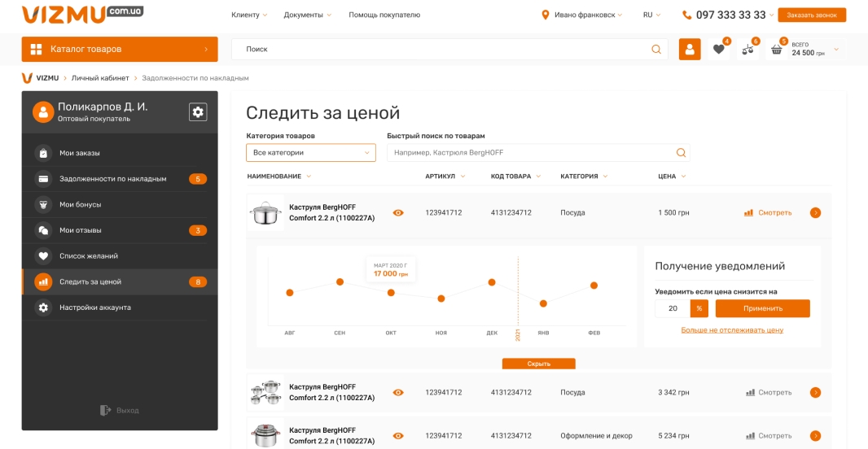The image size is (868, 449).
Task: Open Список желаний in sidebar
Action: (120, 256)
